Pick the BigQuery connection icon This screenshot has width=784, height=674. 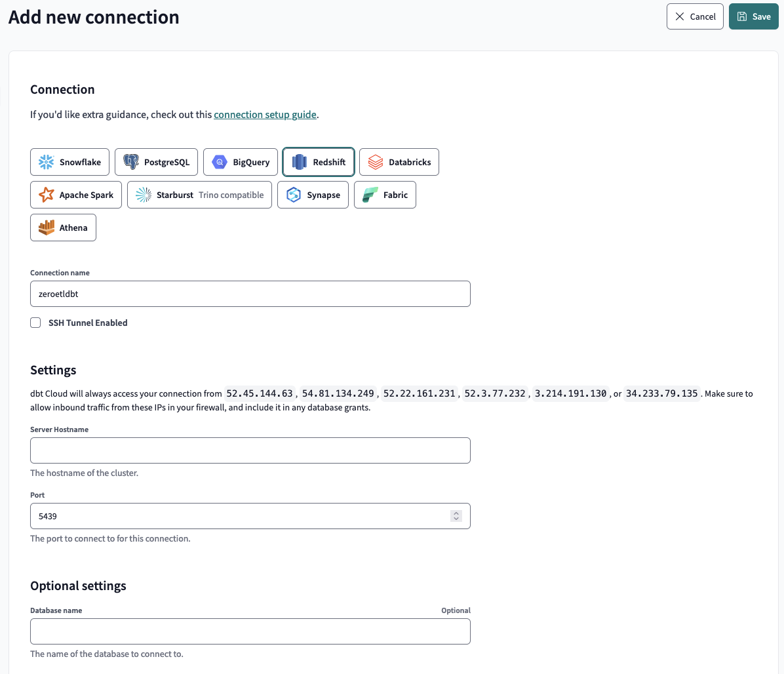point(220,162)
